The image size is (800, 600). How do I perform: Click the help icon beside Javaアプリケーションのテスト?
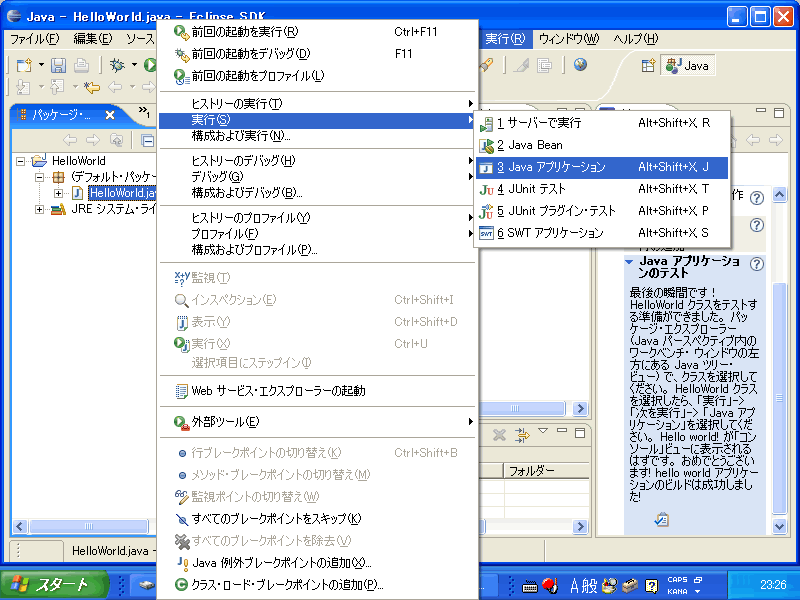click(x=757, y=265)
